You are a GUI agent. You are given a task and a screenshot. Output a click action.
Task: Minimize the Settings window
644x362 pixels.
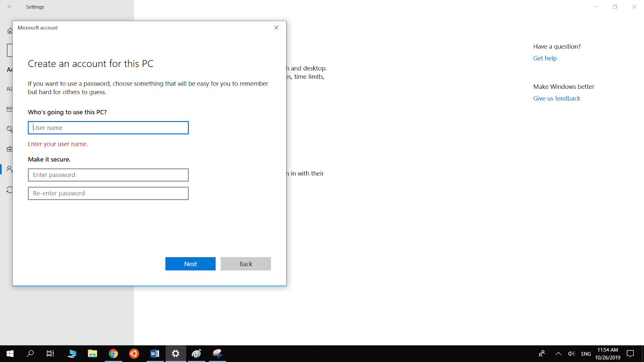(596, 7)
